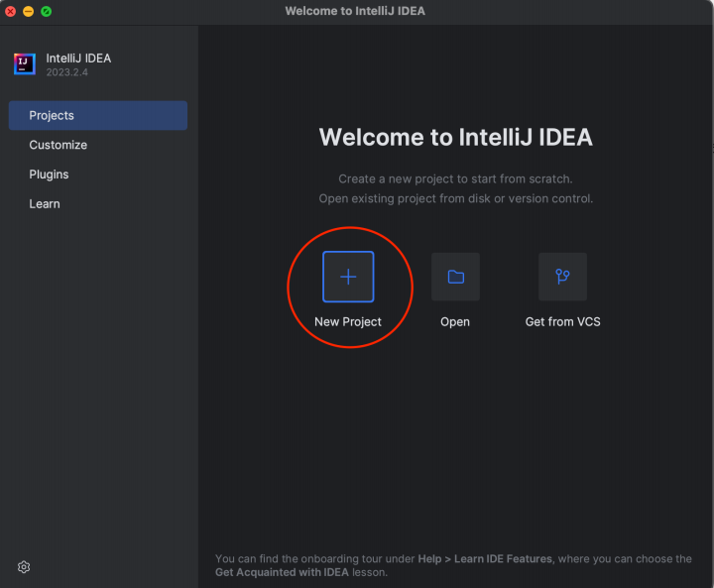Viewport: 714px width, 588px height.
Task: Click the New Project plus icon
Action: [348, 277]
